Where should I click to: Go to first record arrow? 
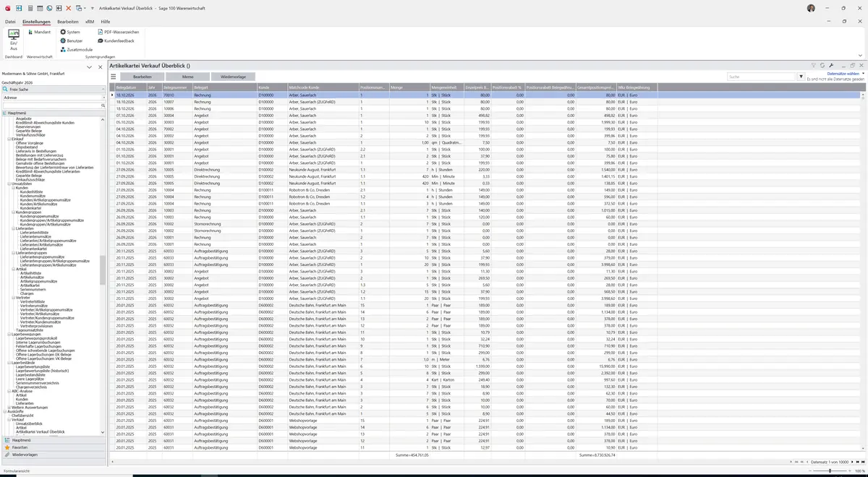[795, 462]
